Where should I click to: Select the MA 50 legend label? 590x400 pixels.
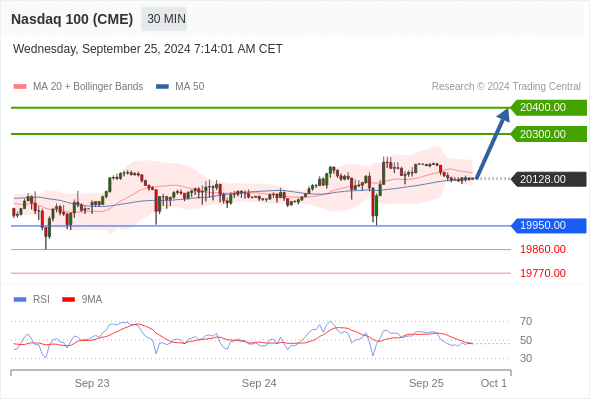tap(190, 87)
